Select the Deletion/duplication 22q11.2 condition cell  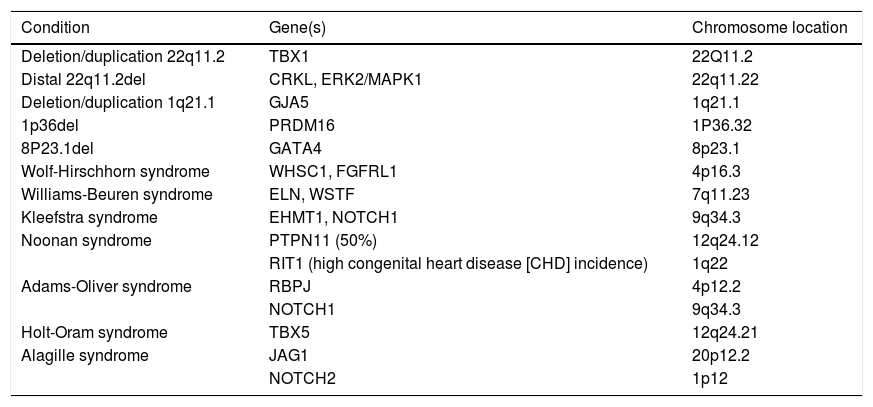click(x=122, y=58)
